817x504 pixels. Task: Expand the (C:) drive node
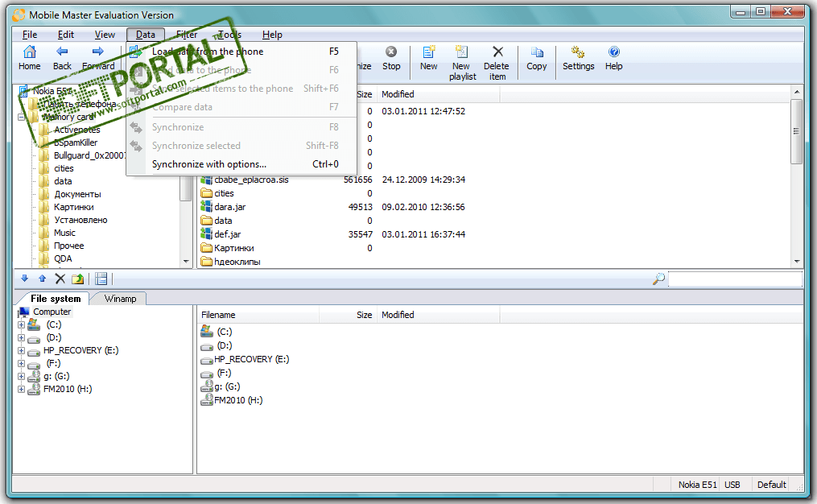coord(21,324)
